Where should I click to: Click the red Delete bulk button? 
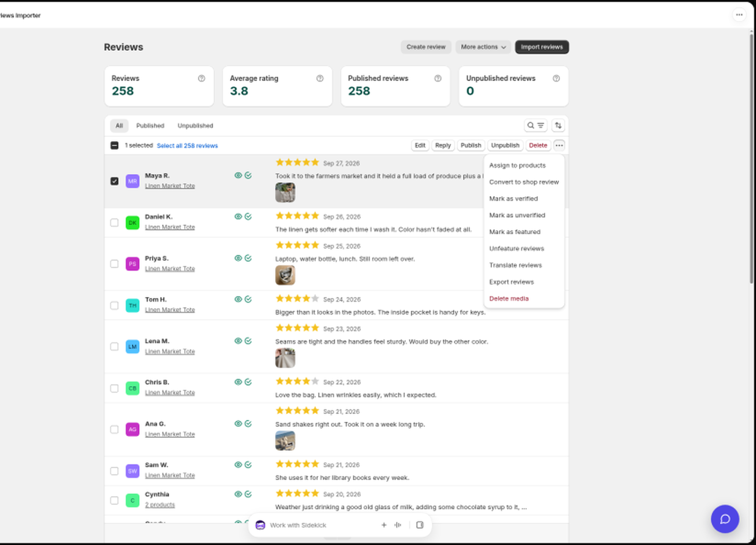pyautogui.click(x=538, y=145)
